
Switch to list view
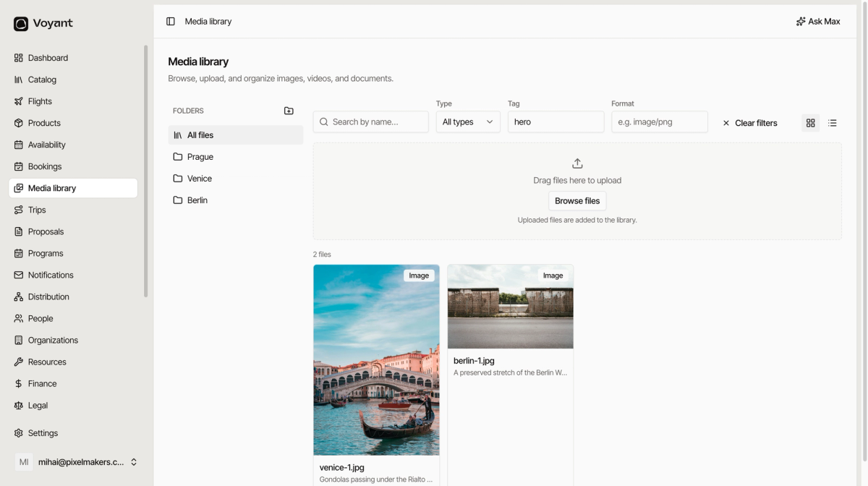(x=833, y=123)
